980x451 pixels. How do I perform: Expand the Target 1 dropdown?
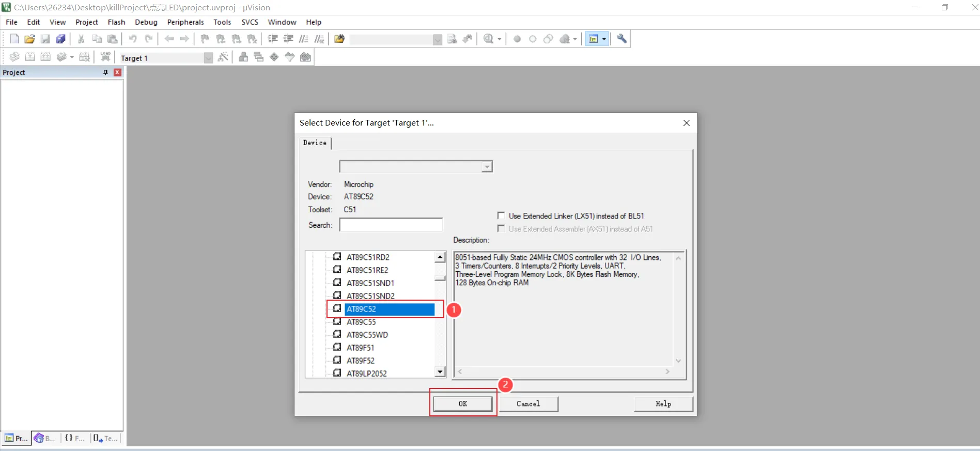coord(208,58)
